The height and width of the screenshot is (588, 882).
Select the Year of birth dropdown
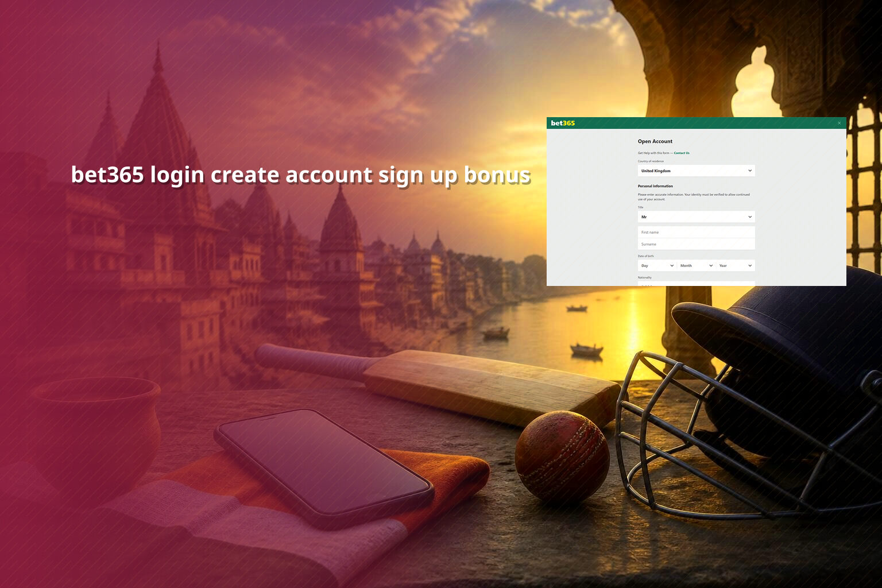click(736, 265)
